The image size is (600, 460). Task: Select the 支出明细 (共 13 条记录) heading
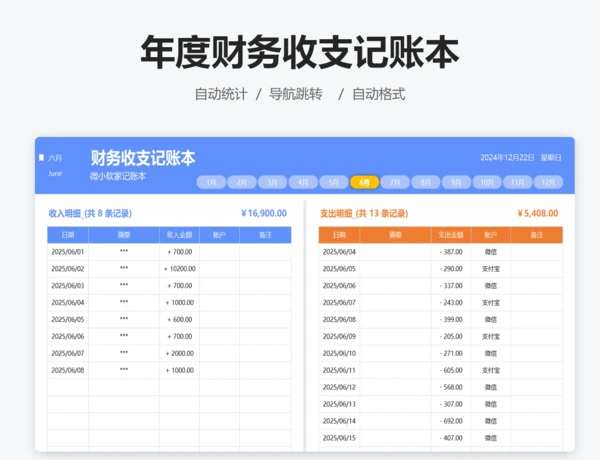point(364,214)
